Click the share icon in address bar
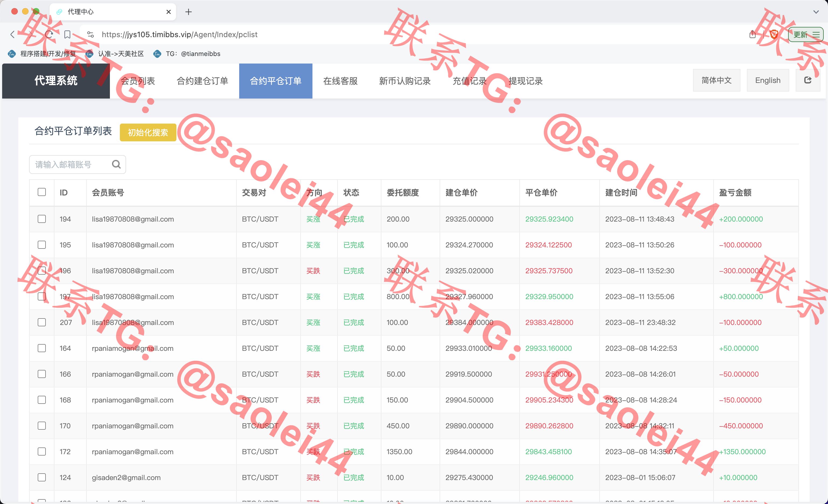The image size is (828, 504). 753,34
